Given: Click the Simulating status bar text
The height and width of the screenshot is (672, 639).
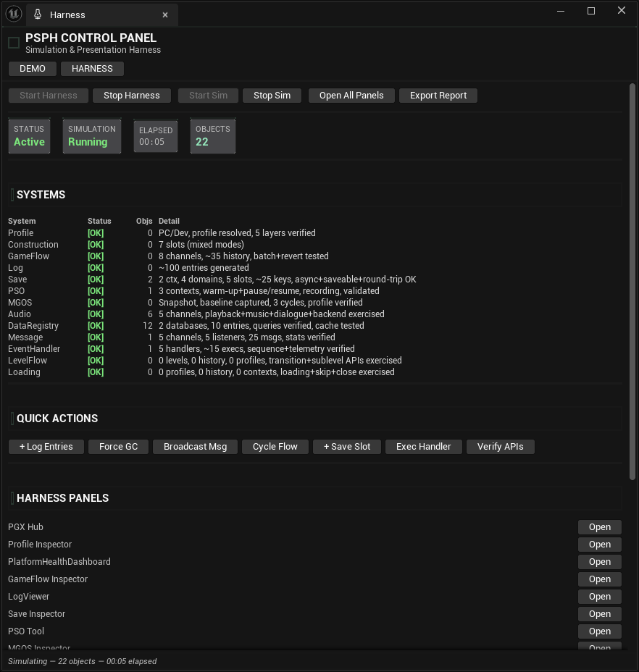Looking at the screenshot, I should [x=82, y=660].
